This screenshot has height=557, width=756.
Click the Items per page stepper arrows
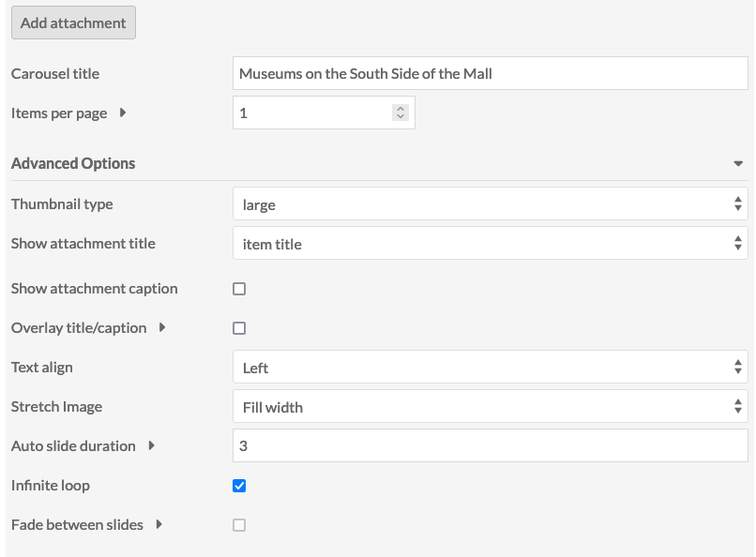tap(401, 113)
